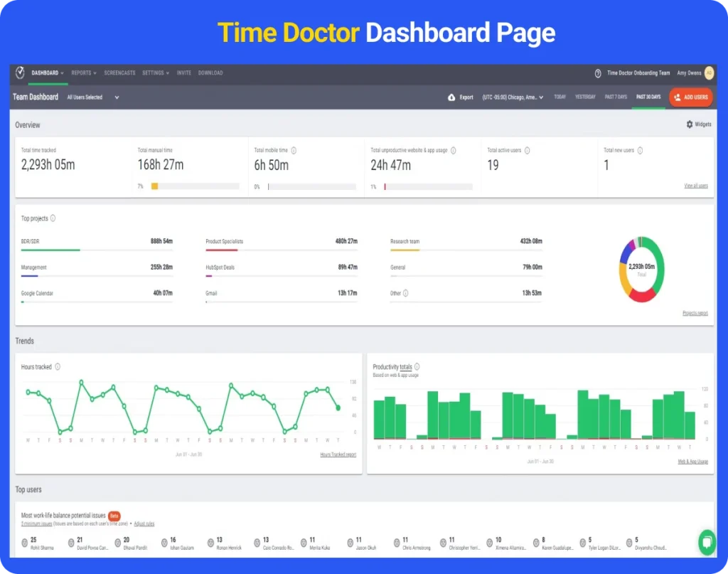Click Karen Guadalupe's face icon
Viewport: 728px width, 574px height.
[536, 543]
